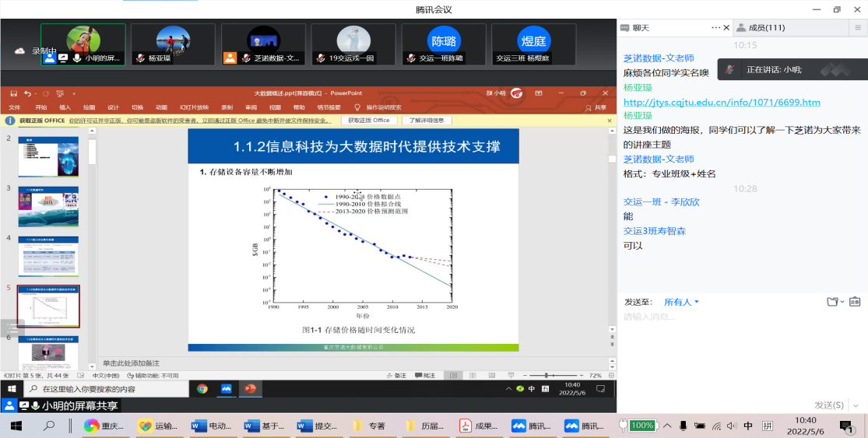
Task: Switch to Normal view icon
Action: pos(453,376)
